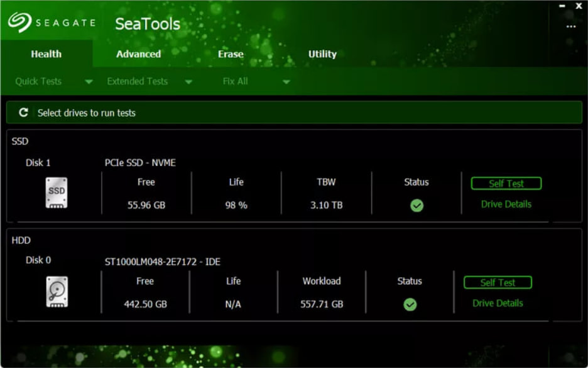This screenshot has width=588, height=368.
Task: Run Self Test on the PCIe SSD
Action: click(506, 183)
